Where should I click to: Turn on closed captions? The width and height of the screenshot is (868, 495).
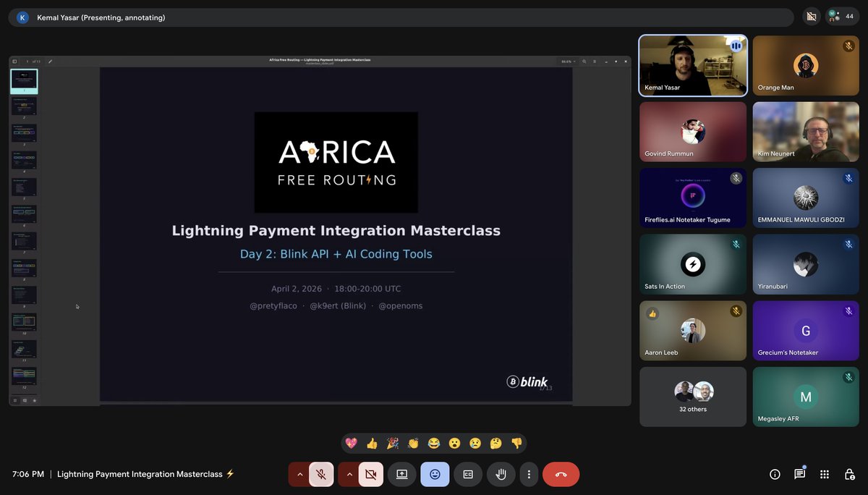point(468,474)
